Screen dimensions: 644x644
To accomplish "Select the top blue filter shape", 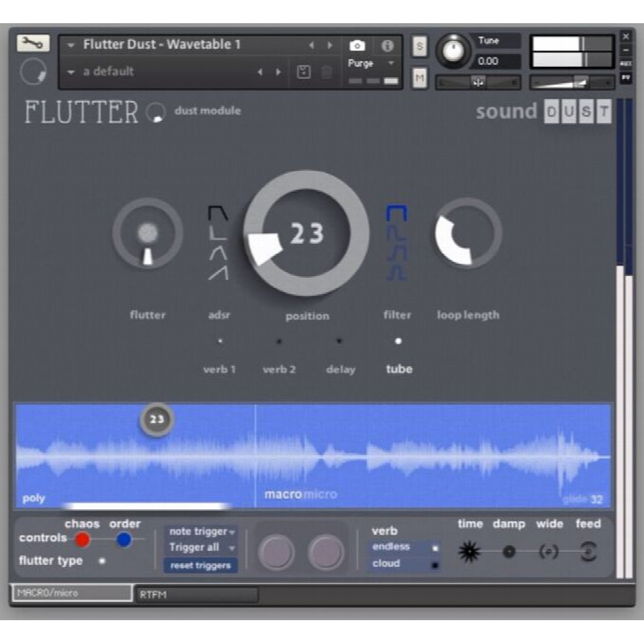I will (396, 213).
